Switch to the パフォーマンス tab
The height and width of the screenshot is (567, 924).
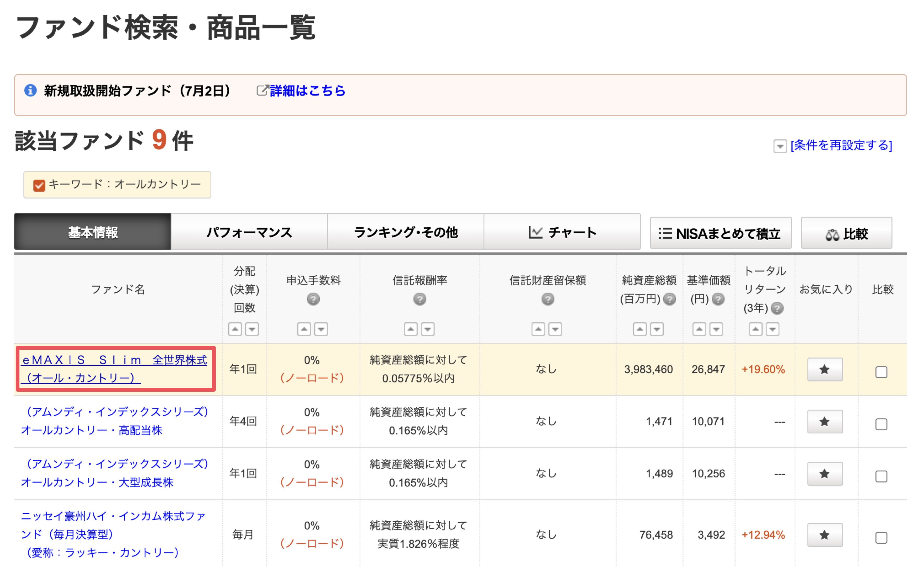pyautogui.click(x=249, y=232)
